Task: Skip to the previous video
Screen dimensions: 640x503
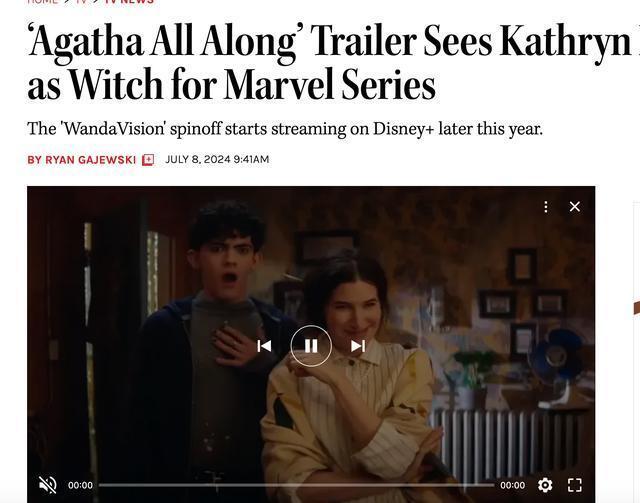Action: pos(264,346)
